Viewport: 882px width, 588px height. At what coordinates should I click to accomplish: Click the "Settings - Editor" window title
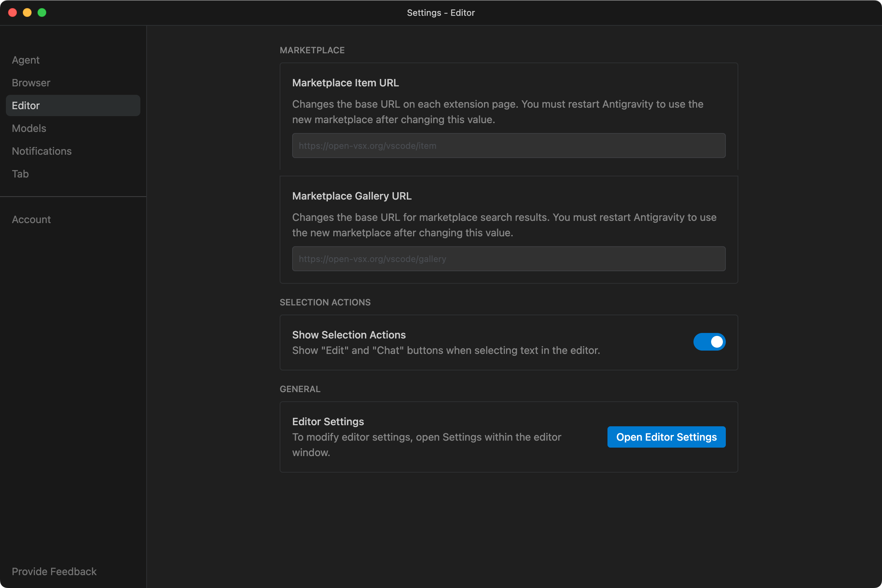pos(441,13)
